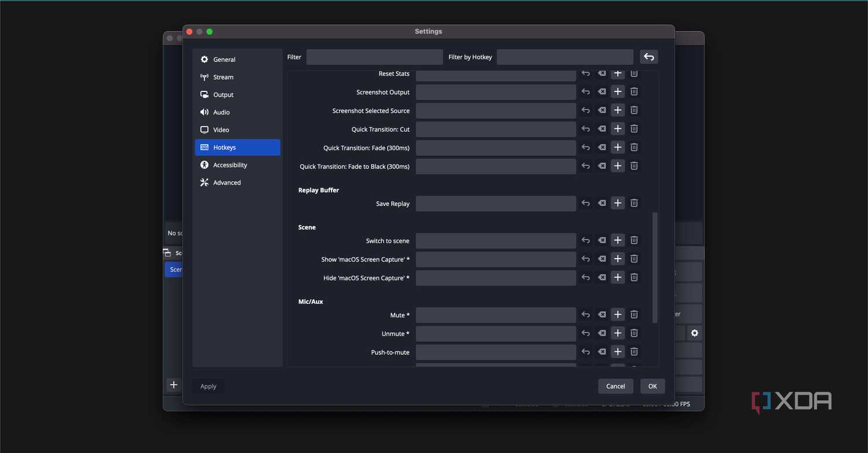Select the Video settings tab
The width and height of the screenshot is (868, 453).
coord(237,130)
